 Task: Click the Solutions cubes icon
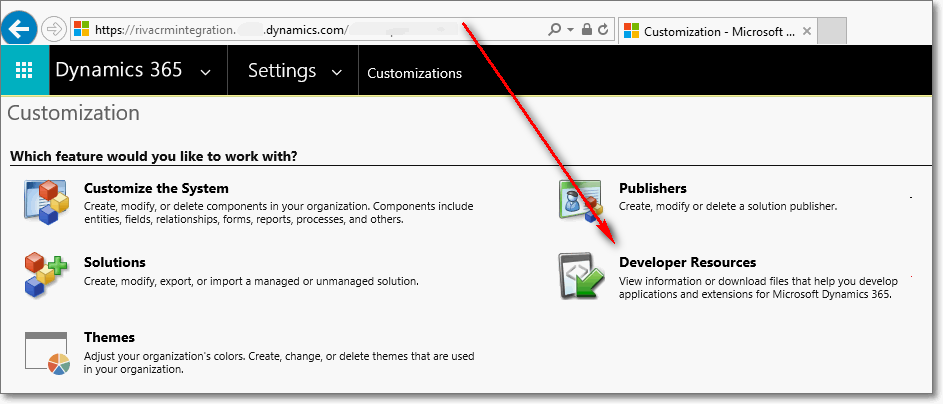point(47,274)
